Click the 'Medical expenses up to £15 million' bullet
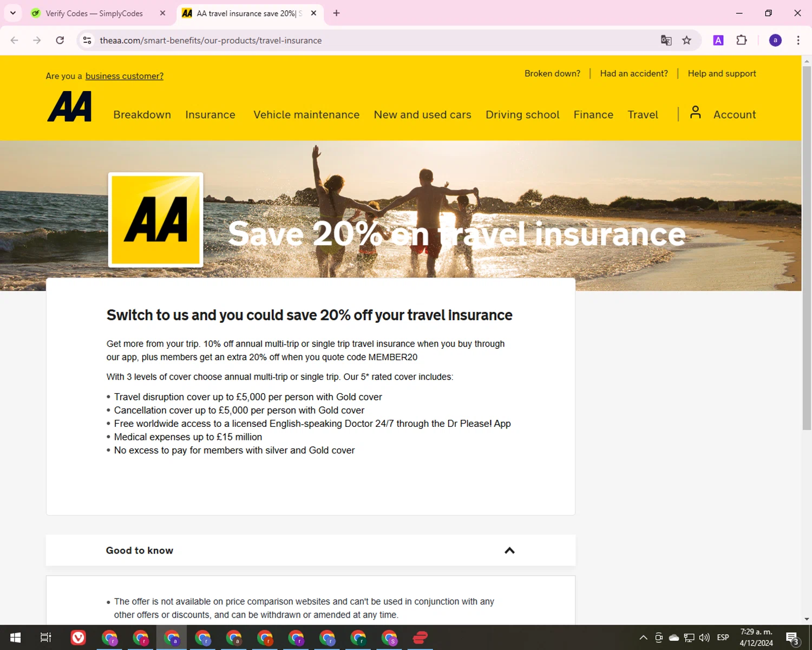Viewport: 812px width, 650px height. (188, 437)
